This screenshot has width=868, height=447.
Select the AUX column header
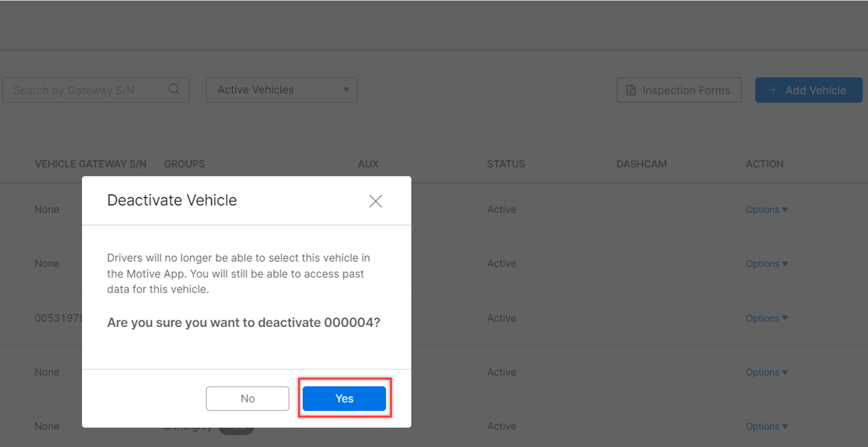point(368,164)
